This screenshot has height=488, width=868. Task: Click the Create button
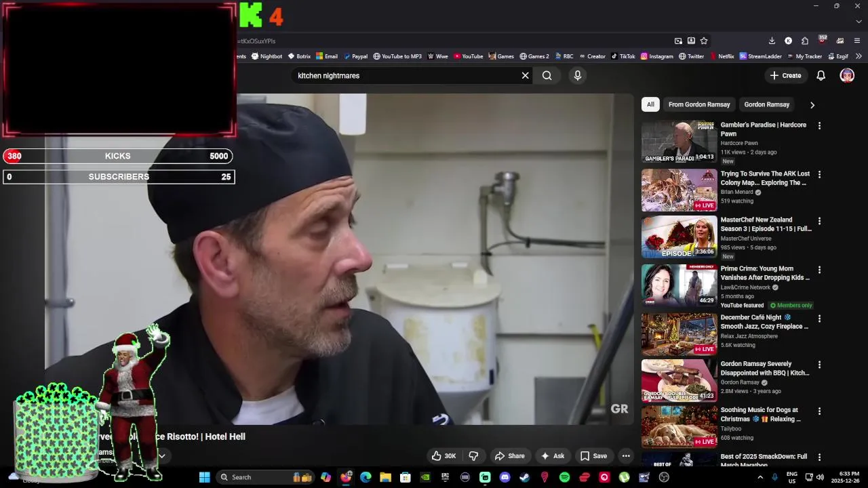click(x=785, y=76)
